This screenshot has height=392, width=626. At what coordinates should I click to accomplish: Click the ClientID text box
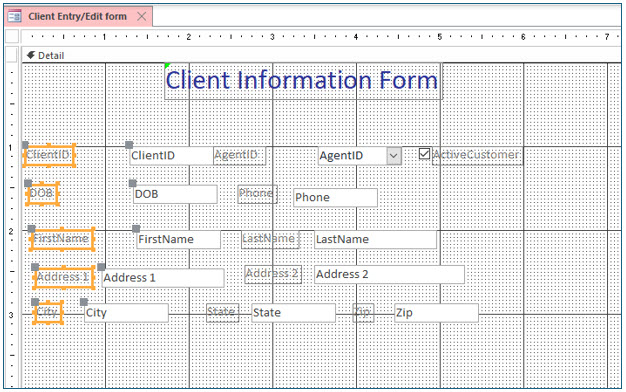click(x=172, y=156)
